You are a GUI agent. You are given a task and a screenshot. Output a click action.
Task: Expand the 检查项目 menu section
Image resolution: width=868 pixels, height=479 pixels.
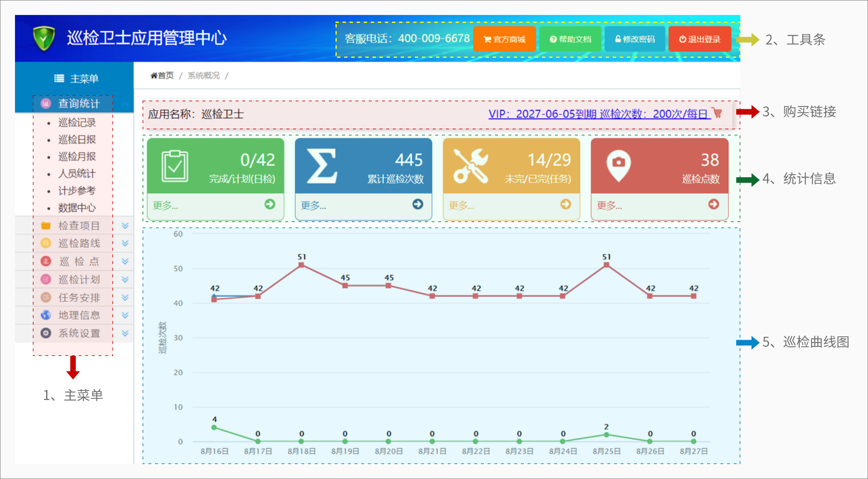pos(79,226)
